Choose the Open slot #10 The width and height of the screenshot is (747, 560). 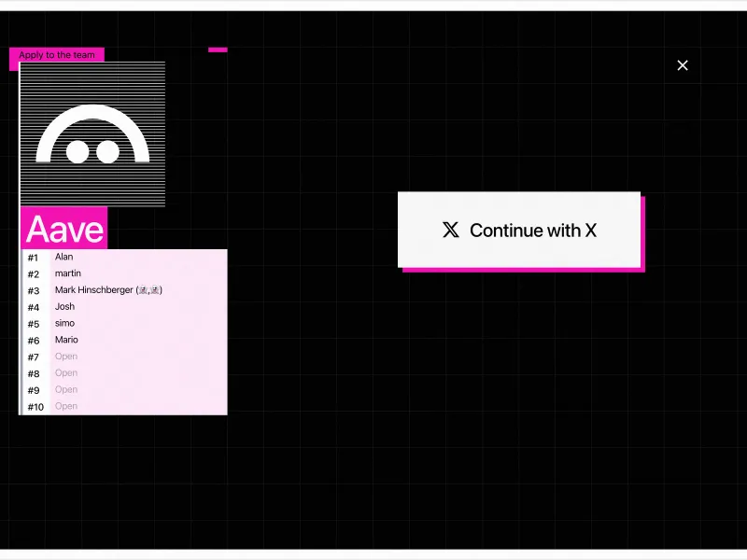66,407
